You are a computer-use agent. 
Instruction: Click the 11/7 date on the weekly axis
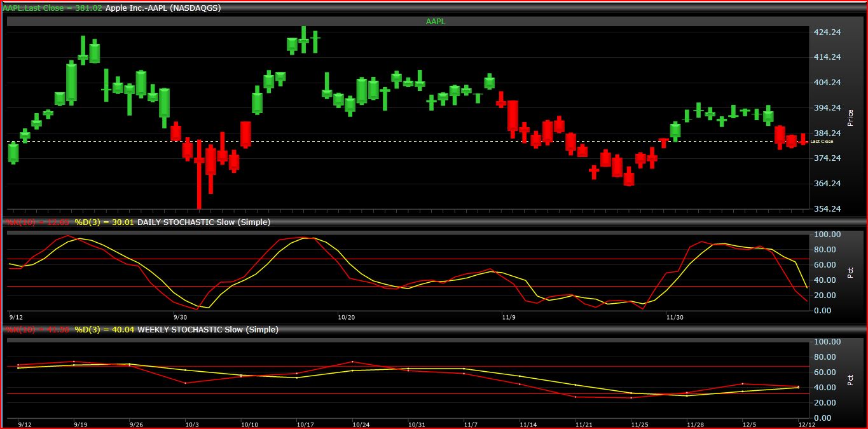pos(471,424)
